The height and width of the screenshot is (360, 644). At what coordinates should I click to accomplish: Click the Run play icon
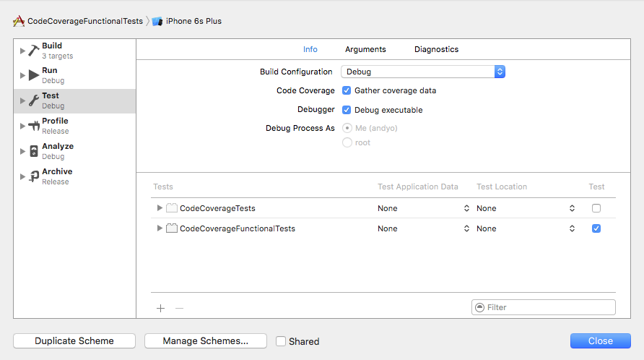pos(34,76)
